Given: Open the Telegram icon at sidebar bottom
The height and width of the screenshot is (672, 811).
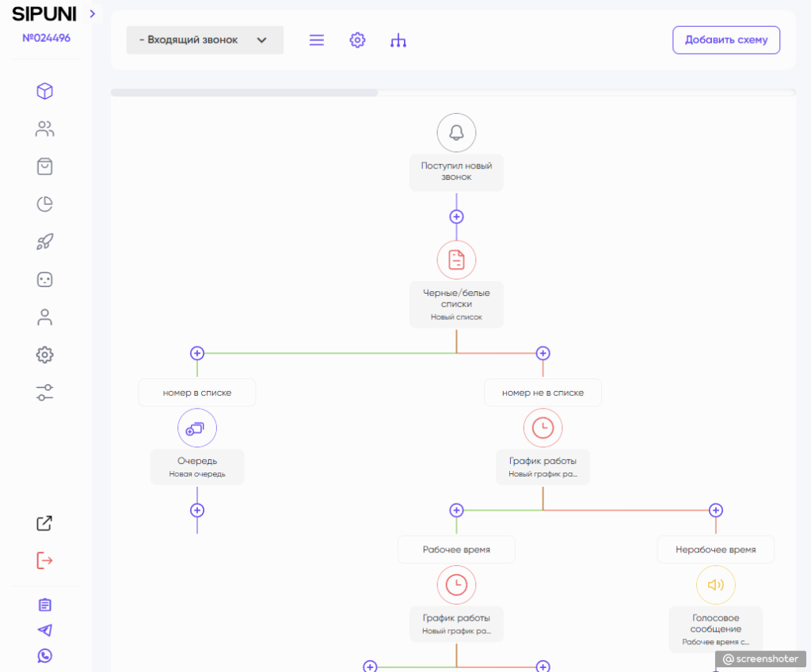Looking at the screenshot, I should tap(45, 630).
